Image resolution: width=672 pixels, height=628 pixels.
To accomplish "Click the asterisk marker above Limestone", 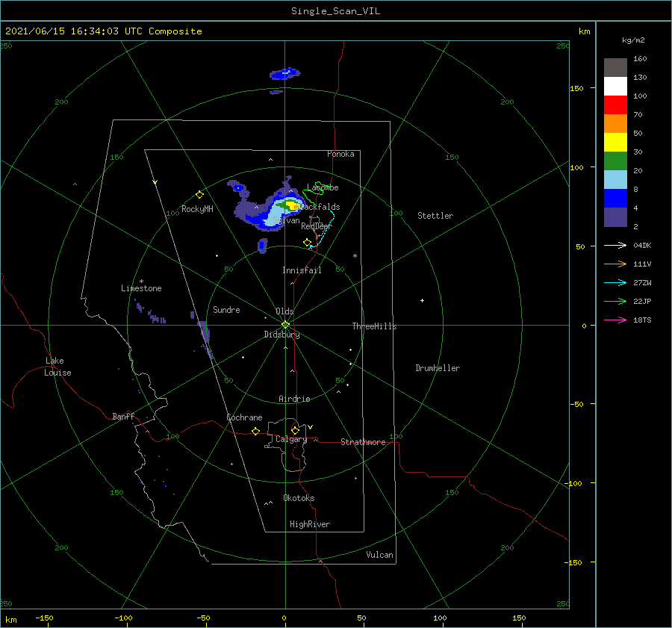I will click(x=141, y=282).
